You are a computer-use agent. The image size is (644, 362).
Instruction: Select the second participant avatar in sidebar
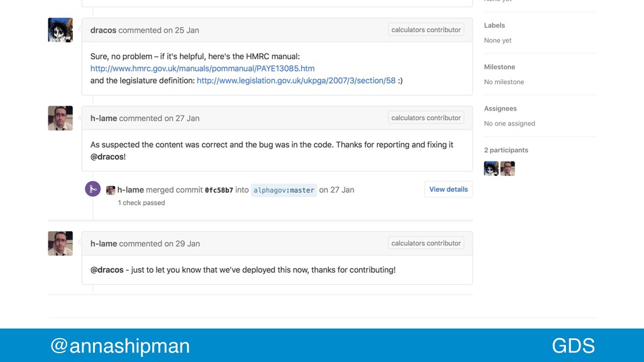508,168
